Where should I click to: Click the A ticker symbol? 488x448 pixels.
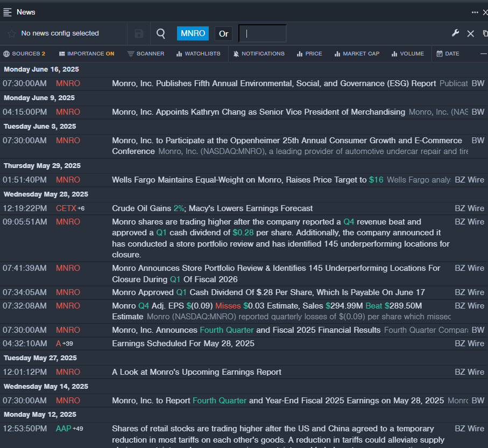(x=59, y=344)
